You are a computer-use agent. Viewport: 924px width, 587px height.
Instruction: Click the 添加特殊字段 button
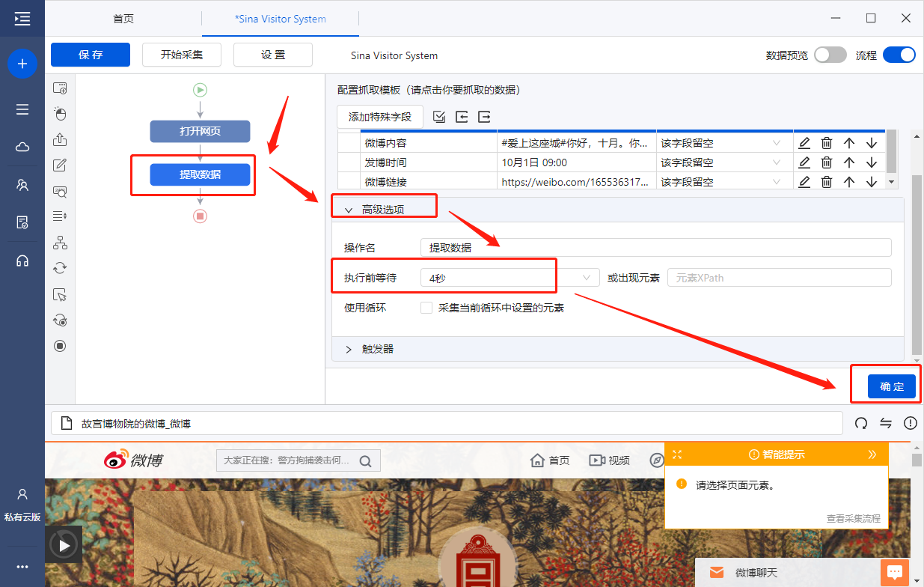pyautogui.click(x=380, y=117)
